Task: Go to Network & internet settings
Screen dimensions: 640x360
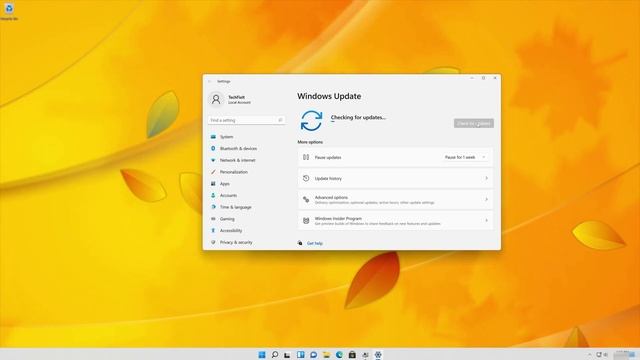Action: (x=238, y=160)
